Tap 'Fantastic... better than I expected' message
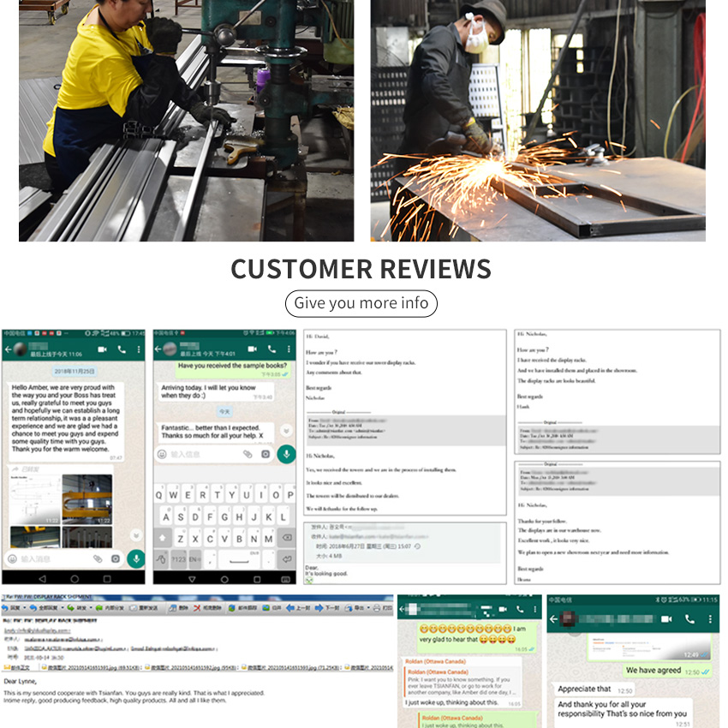728x728 pixels. [215, 432]
